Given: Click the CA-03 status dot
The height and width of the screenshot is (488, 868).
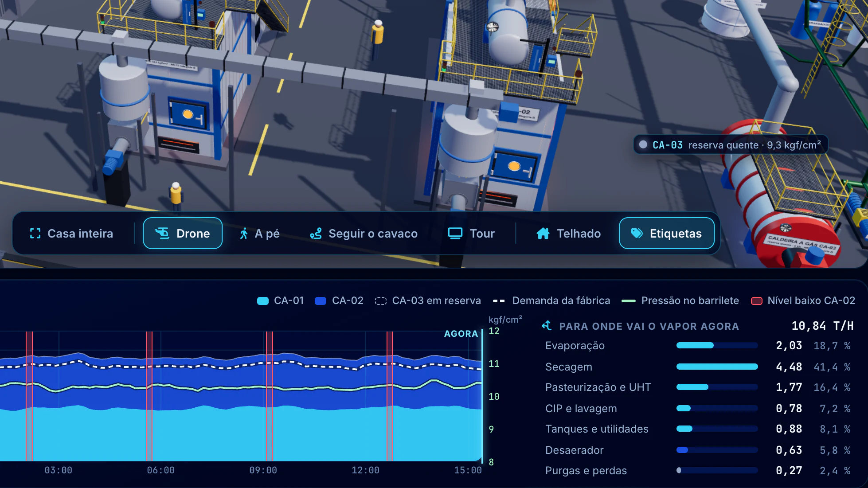Looking at the screenshot, I should coord(643,144).
